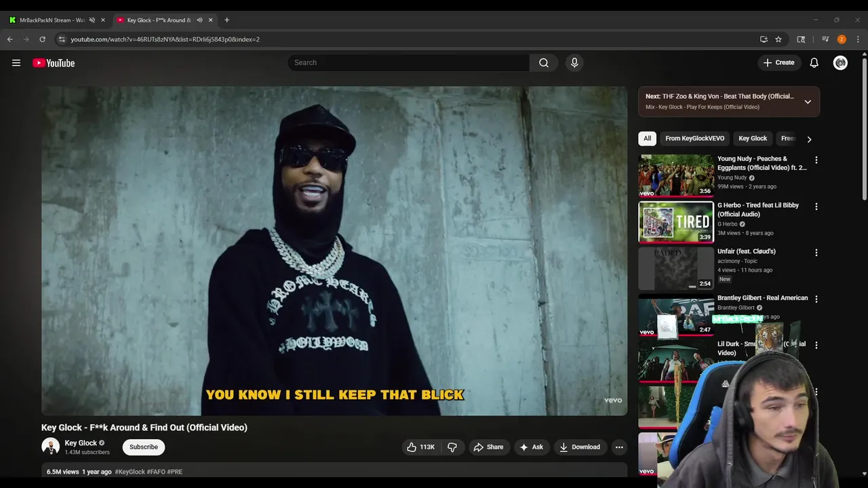
Task: Reload the page in browser toolbar
Action: point(42,39)
